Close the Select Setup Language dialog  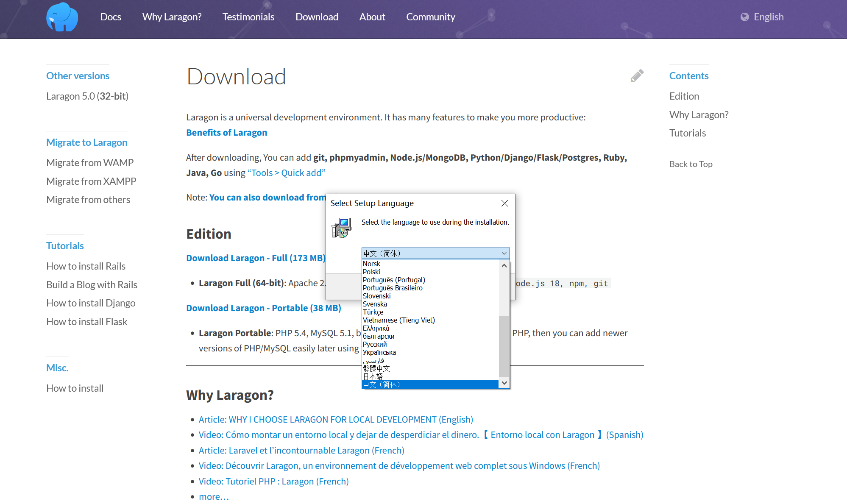click(x=504, y=203)
